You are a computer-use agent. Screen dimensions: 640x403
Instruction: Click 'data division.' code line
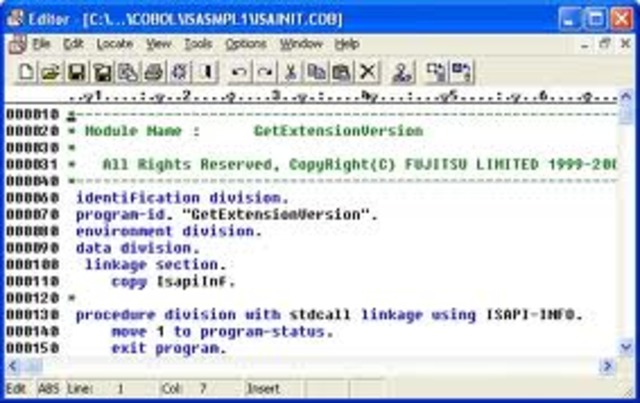138,248
